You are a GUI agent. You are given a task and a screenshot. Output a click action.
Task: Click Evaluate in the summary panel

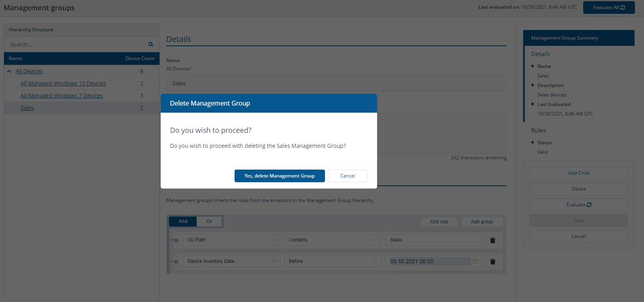(578, 205)
